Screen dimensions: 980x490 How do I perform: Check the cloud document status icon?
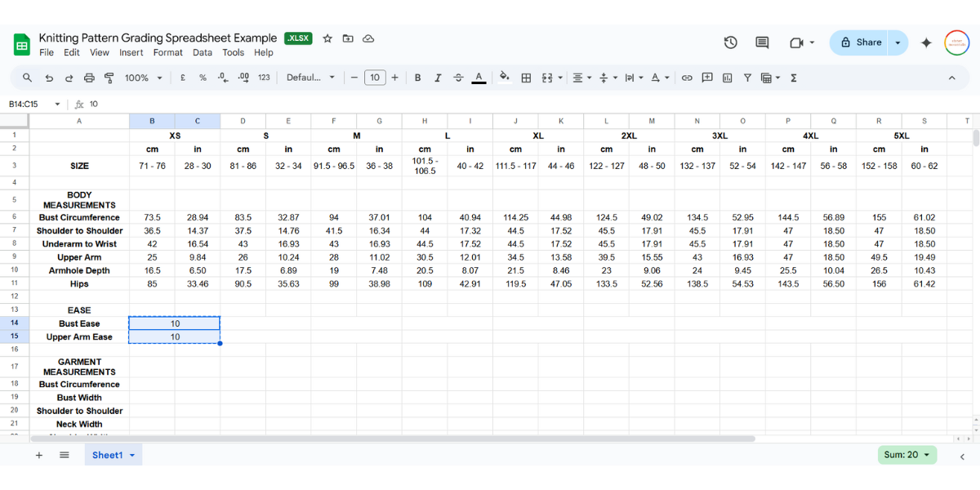pyautogui.click(x=368, y=38)
